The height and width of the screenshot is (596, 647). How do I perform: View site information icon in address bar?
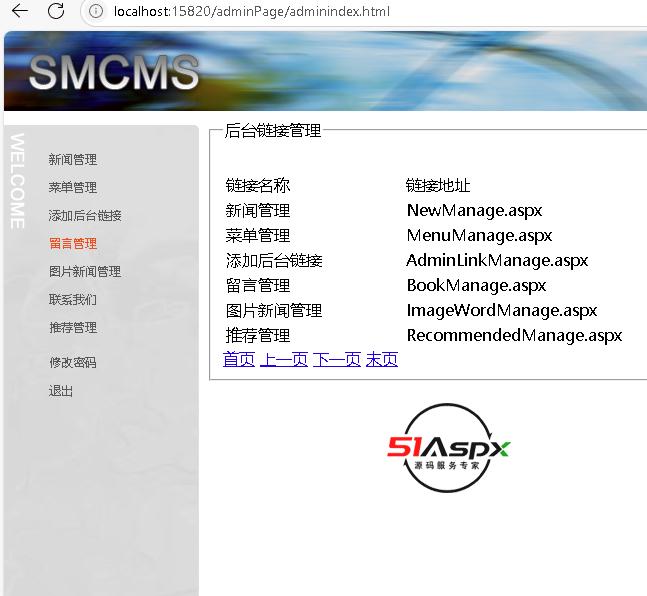coord(96,11)
